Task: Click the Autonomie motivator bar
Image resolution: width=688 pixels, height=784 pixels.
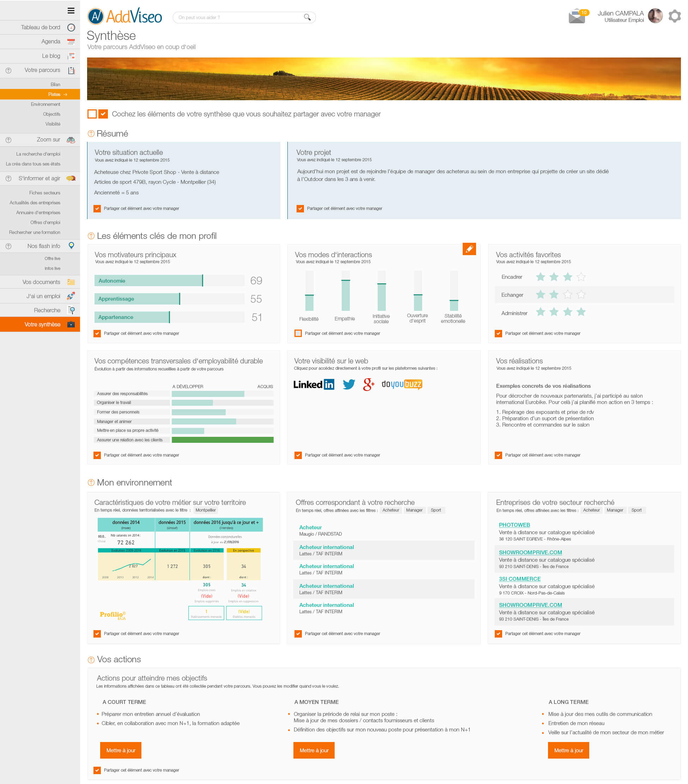Action: tap(148, 281)
